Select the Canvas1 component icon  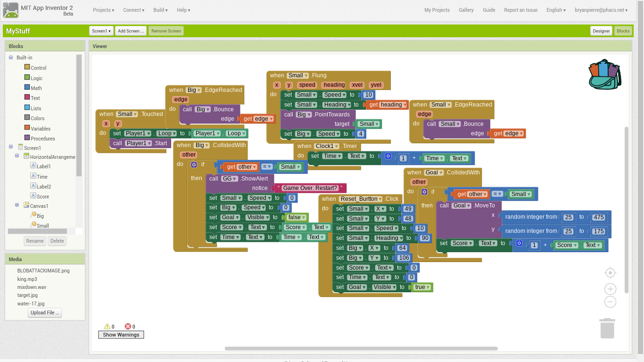point(26,206)
